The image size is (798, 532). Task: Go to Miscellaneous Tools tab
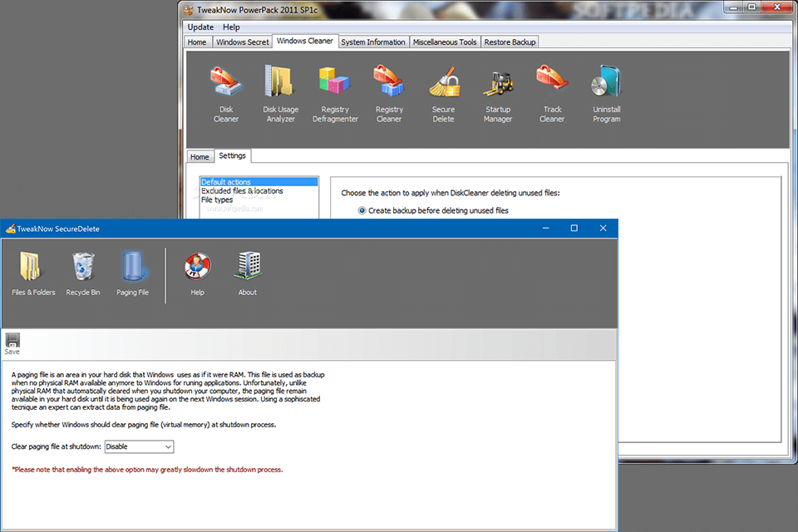coord(445,42)
